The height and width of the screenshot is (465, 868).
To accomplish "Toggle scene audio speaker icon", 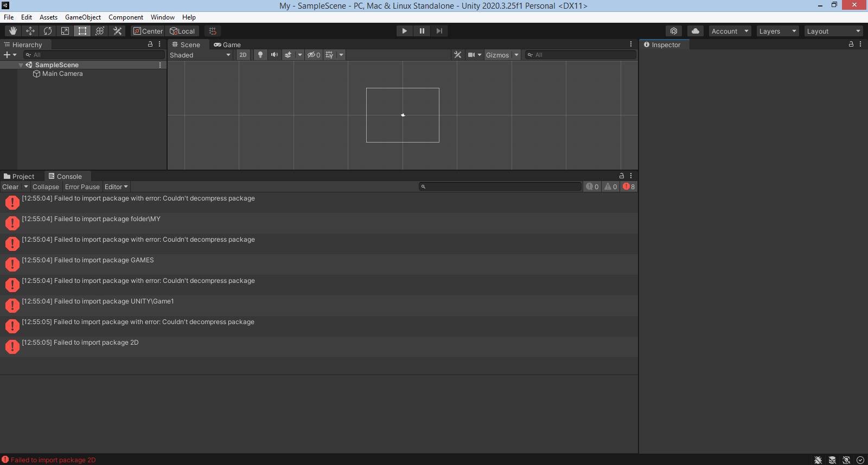I will [275, 55].
